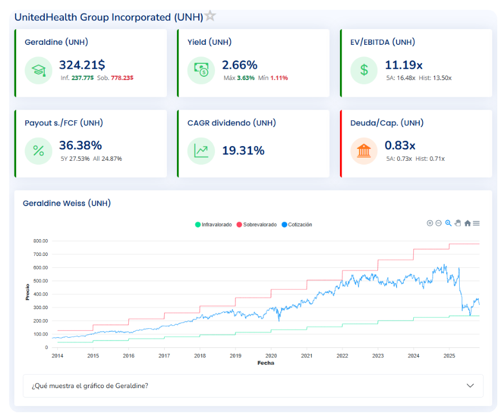Screen dimensions: 504x420
Task: Enable the panning hand tool
Action: click(458, 223)
